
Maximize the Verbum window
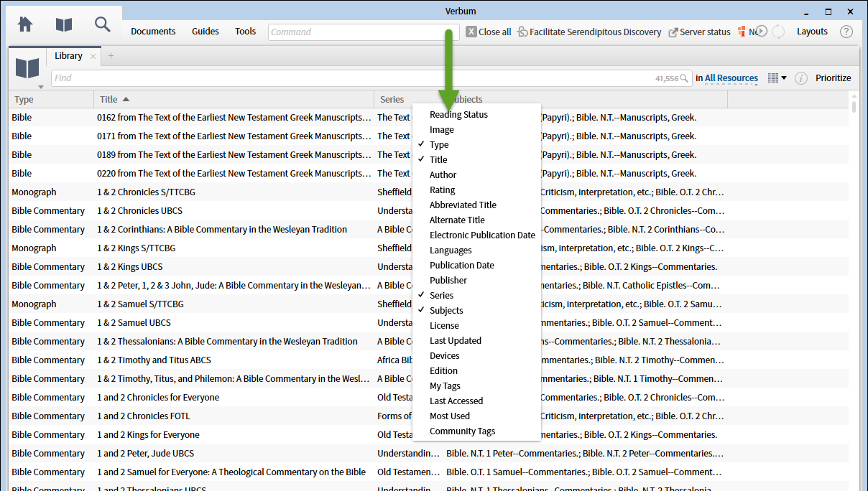click(828, 11)
